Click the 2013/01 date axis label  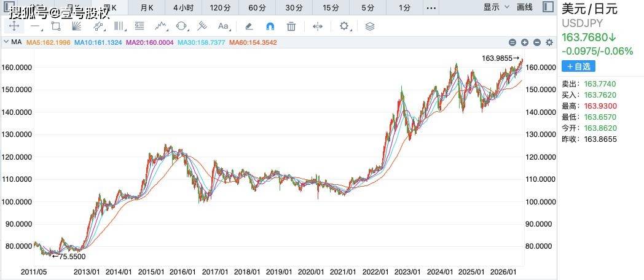click(x=86, y=272)
